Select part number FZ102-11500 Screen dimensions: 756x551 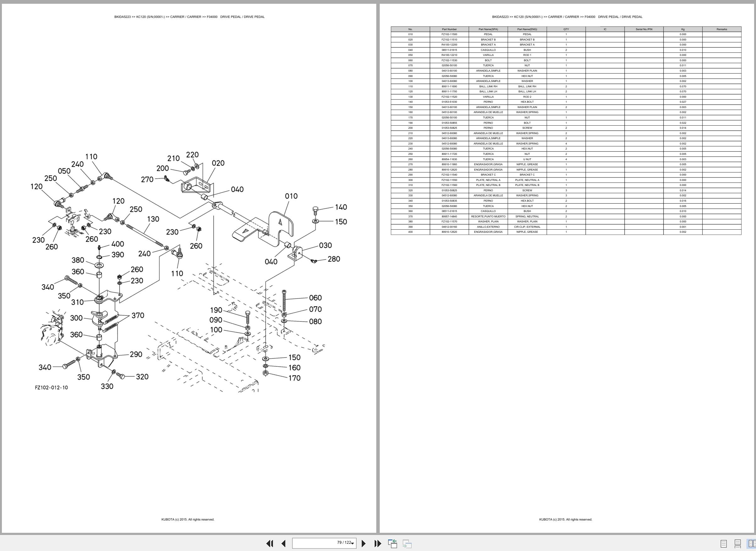(449, 34)
